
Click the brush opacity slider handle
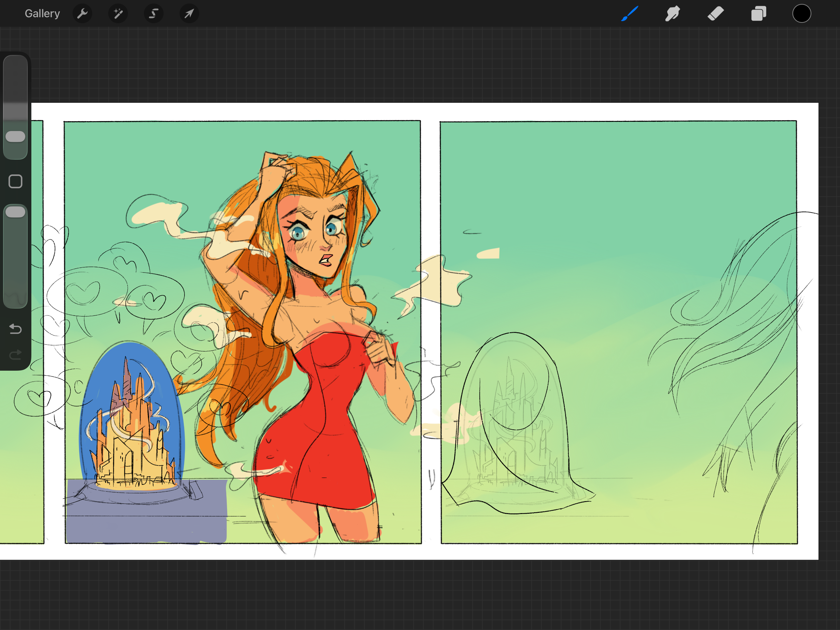tap(16, 212)
